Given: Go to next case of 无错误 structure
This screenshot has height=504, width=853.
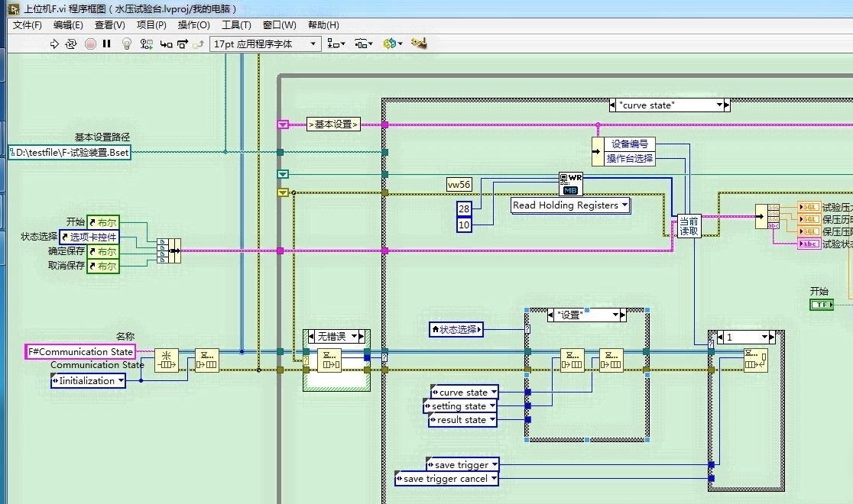Looking at the screenshot, I should click(x=362, y=337).
